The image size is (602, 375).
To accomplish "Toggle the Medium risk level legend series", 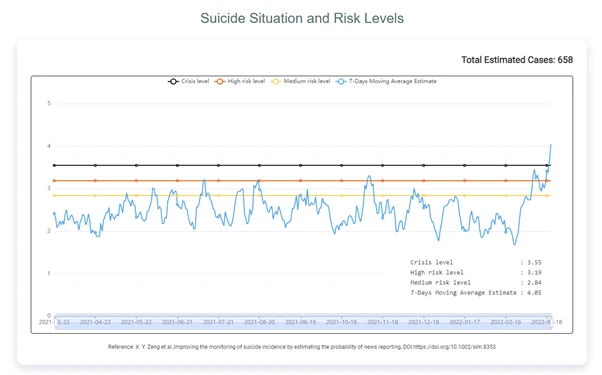I will coord(301,81).
